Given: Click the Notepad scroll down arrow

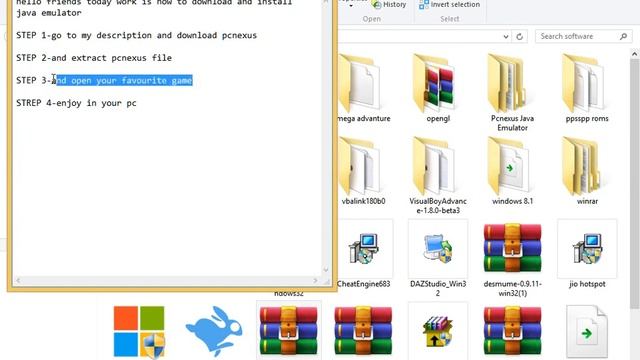Looking at the screenshot, I should [x=326, y=269].
